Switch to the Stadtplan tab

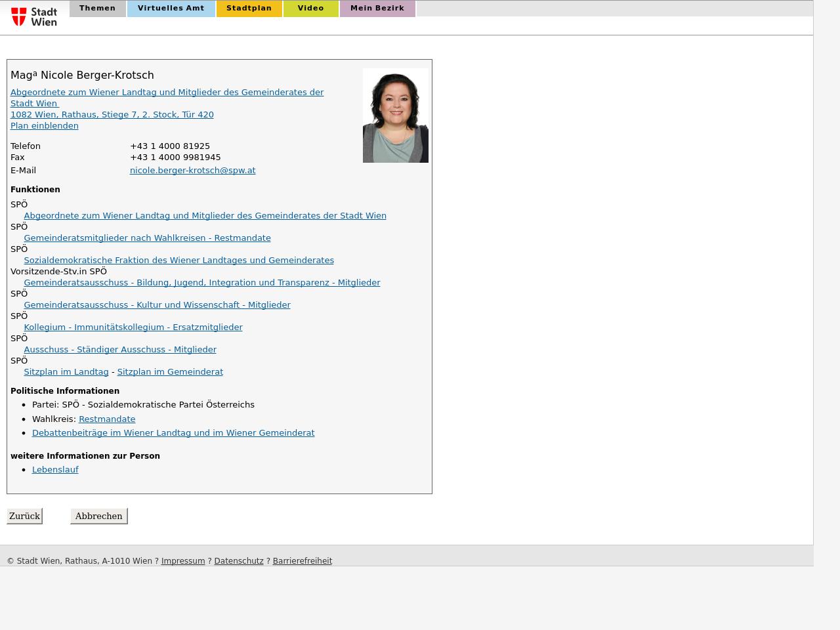(x=249, y=9)
